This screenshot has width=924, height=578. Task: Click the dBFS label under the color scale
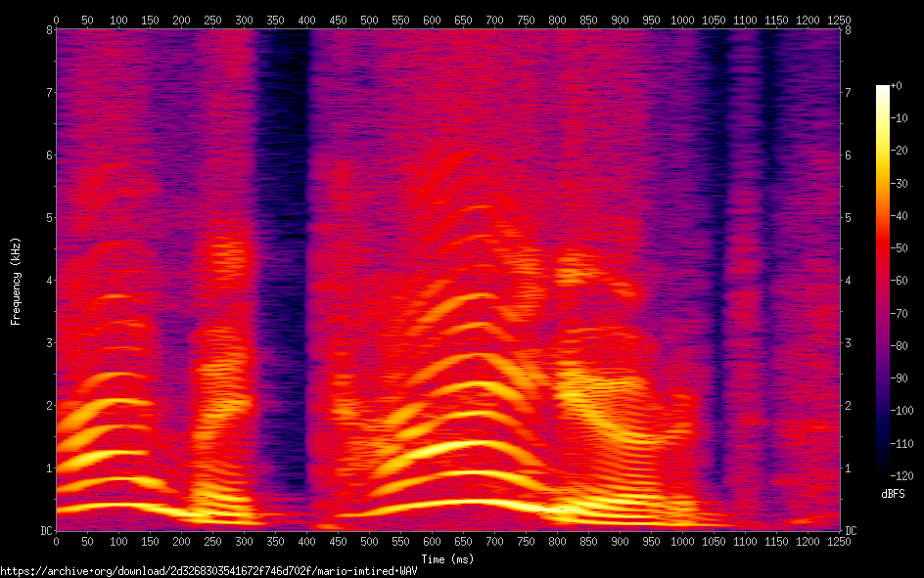(x=894, y=495)
